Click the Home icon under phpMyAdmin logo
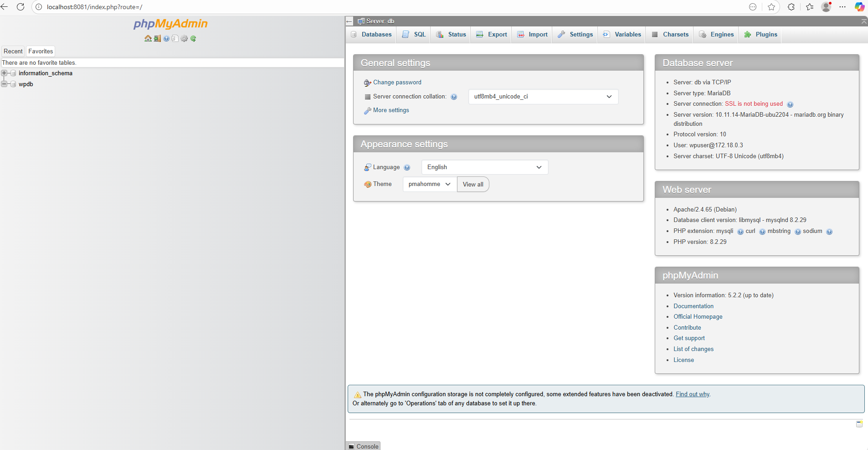 [x=148, y=39]
